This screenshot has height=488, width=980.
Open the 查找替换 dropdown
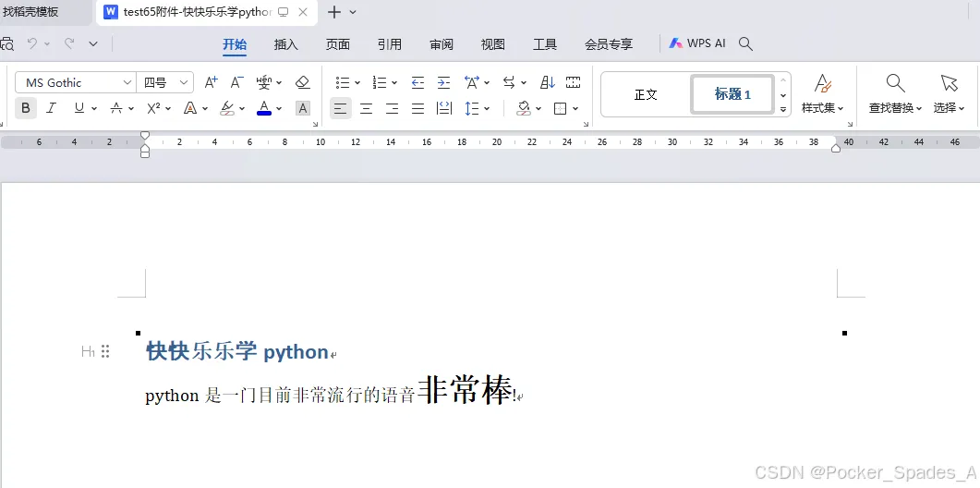(895, 108)
